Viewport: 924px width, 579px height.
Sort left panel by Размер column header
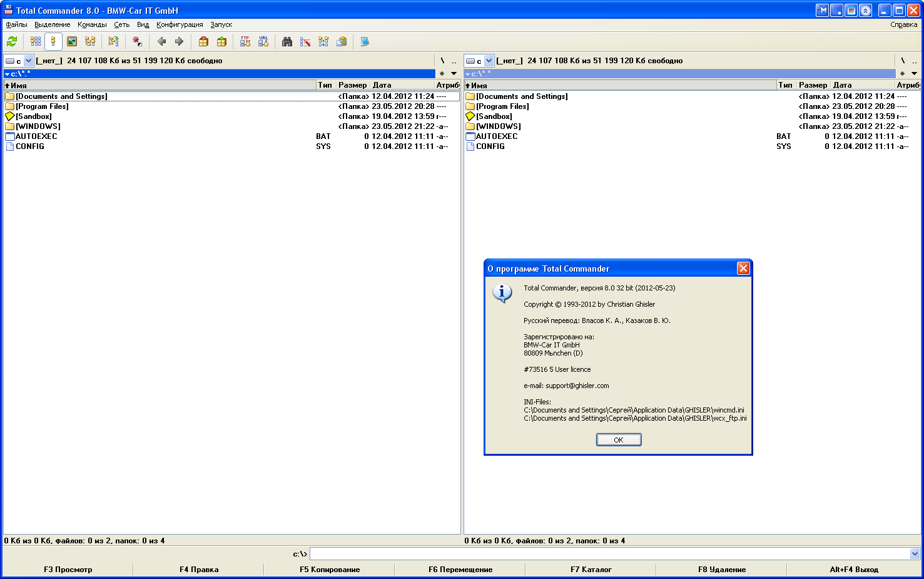[x=353, y=85]
